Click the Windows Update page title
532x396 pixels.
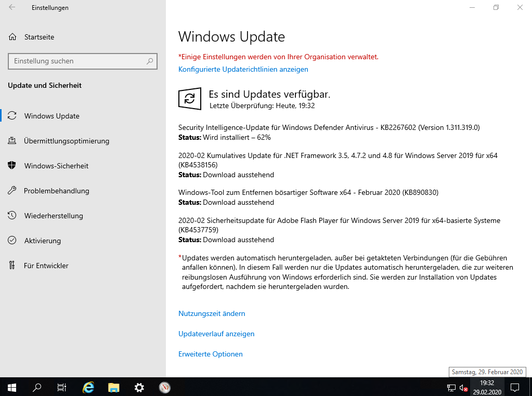232,36
